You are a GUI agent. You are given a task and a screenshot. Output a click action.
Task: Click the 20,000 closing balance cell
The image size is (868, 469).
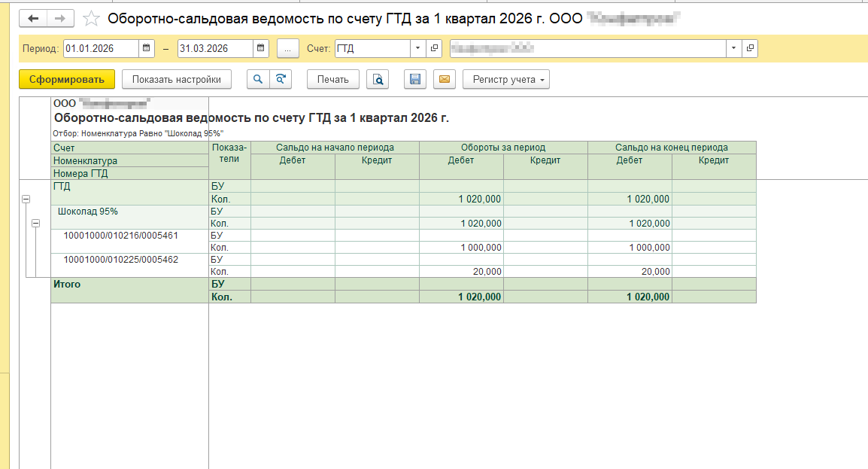[x=630, y=271]
